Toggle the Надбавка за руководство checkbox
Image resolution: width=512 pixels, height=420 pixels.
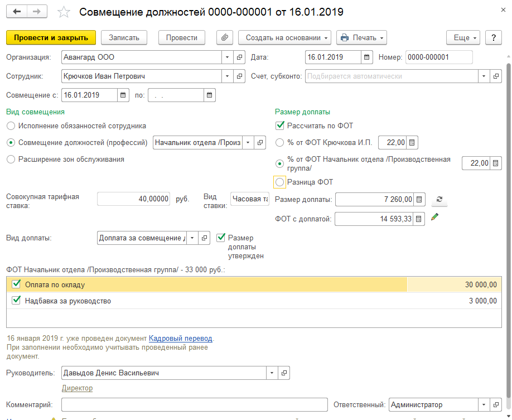pyautogui.click(x=16, y=301)
